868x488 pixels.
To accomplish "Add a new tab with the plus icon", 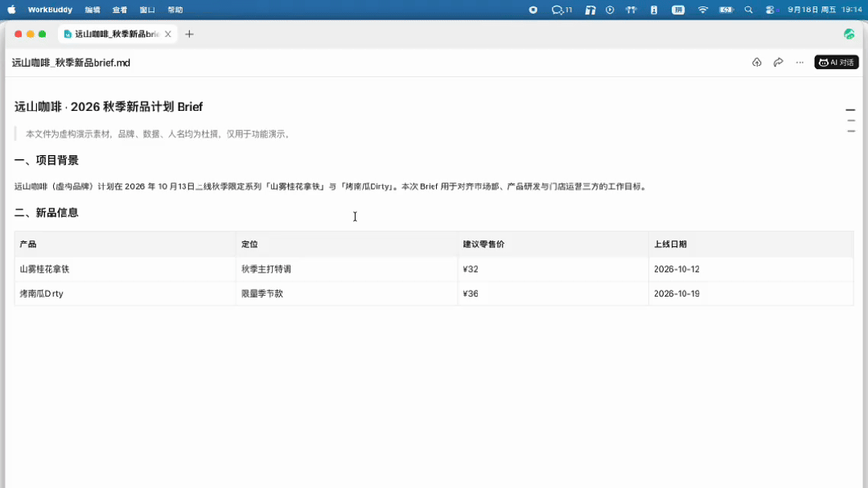I will point(189,34).
